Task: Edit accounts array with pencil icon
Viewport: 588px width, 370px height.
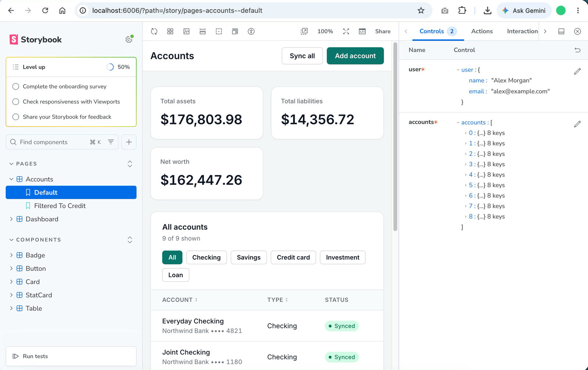Action: point(577,124)
